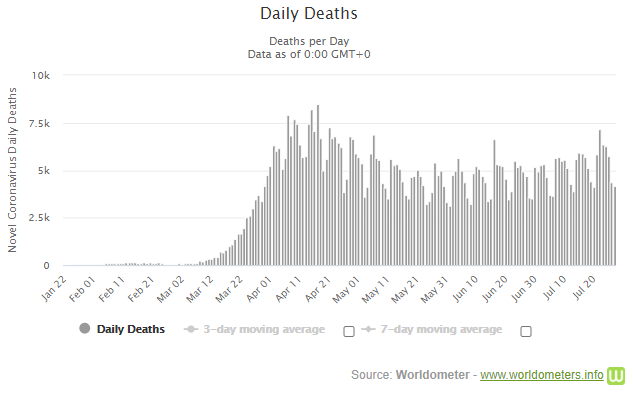Click the 3-day moving average line marker
This screenshot has height=396, width=633.
coord(191,329)
